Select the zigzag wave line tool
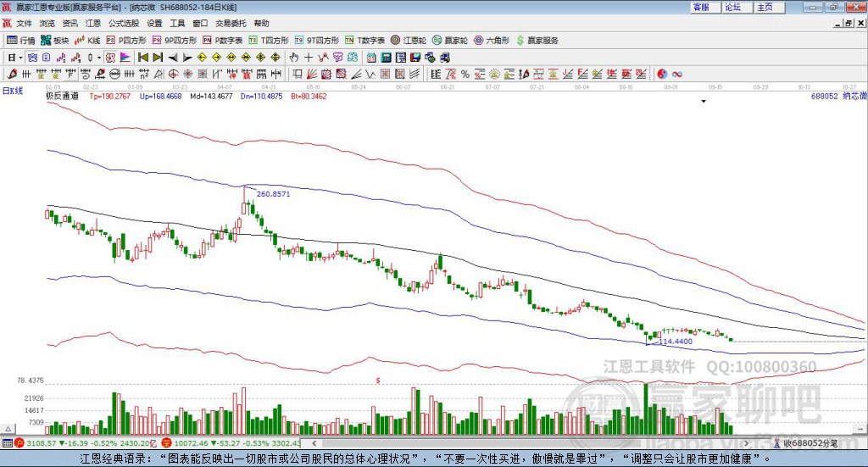868x467 pixels. [370, 74]
